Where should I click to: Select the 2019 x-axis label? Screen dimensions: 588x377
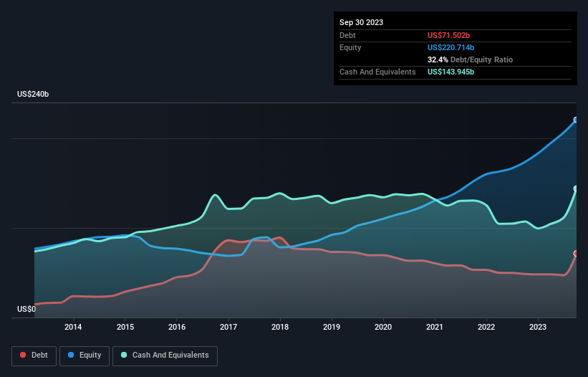(332, 327)
